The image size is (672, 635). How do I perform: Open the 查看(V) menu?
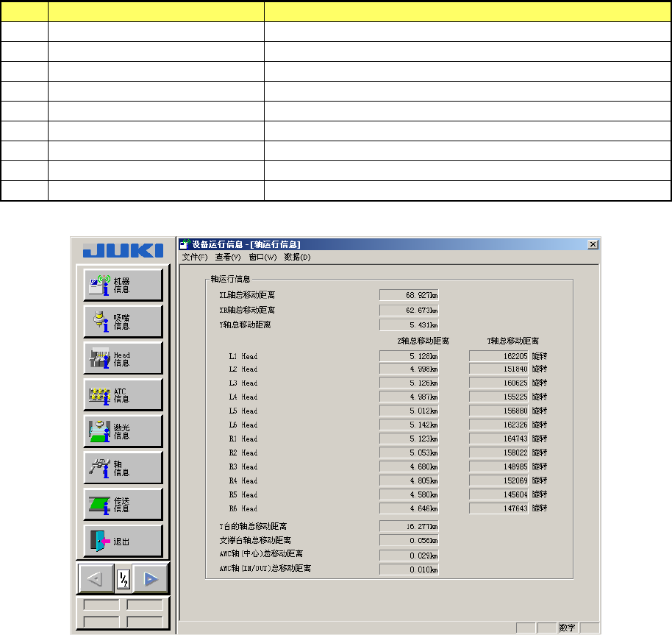(228, 258)
